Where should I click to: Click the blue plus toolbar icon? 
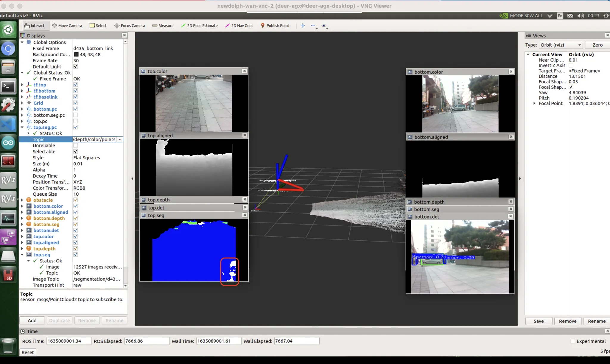[303, 26]
